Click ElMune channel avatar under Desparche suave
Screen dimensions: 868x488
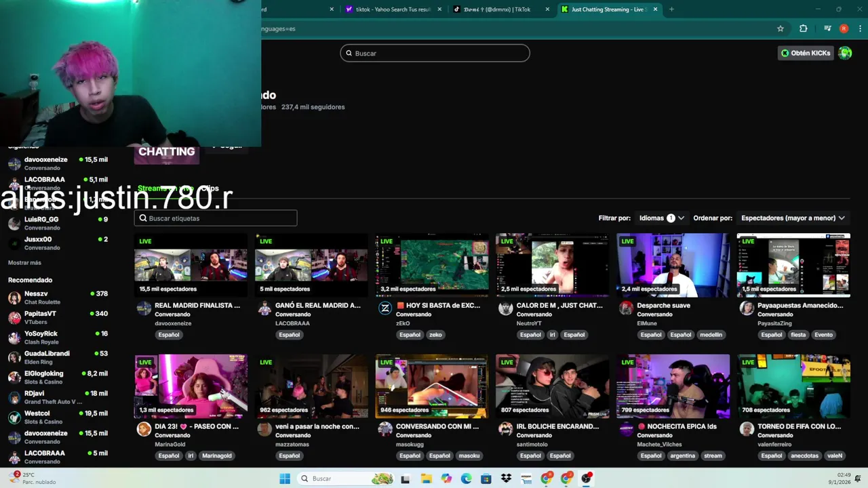click(x=626, y=308)
